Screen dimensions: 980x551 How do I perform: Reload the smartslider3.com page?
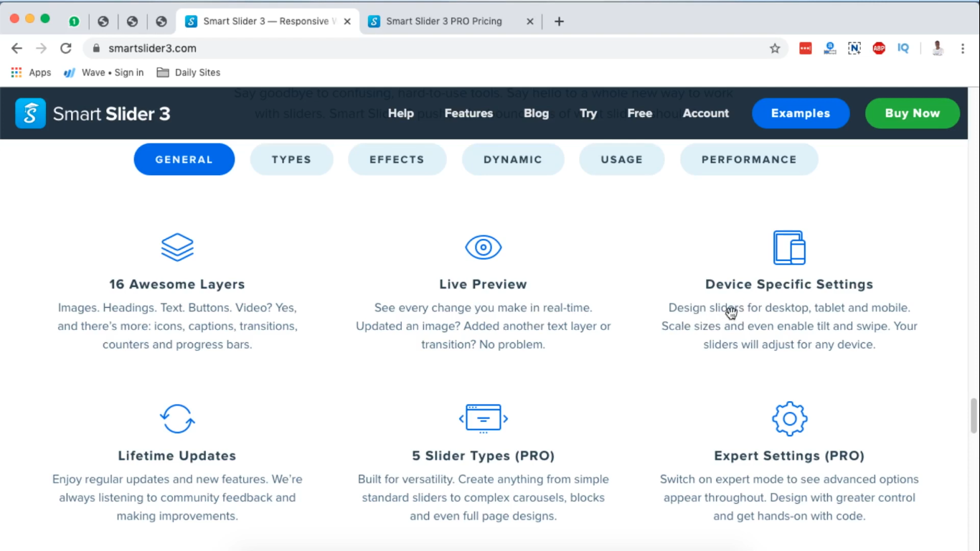(x=66, y=48)
